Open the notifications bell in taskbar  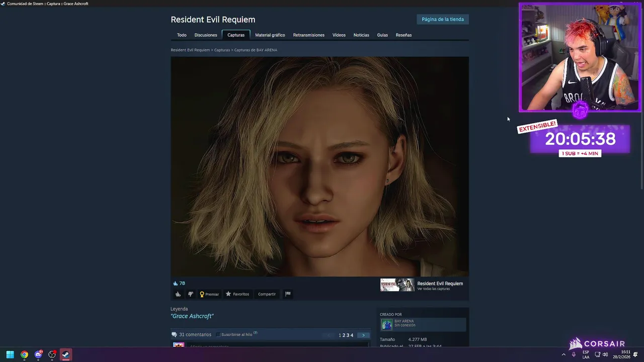pyautogui.click(x=636, y=354)
